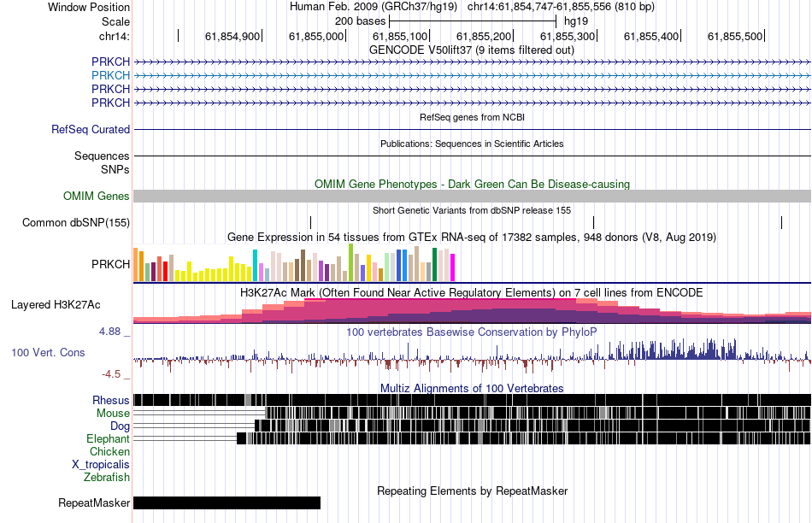Click the gray OMIM Genes bar
812x523 pixels.
tap(472, 196)
